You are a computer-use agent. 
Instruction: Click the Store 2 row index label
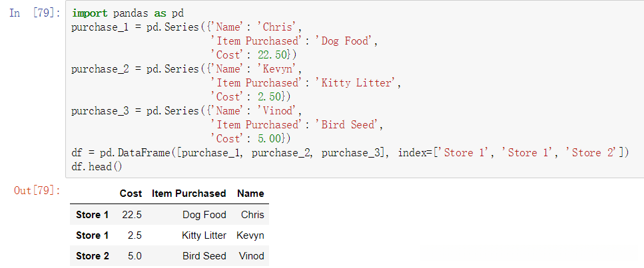(x=92, y=256)
